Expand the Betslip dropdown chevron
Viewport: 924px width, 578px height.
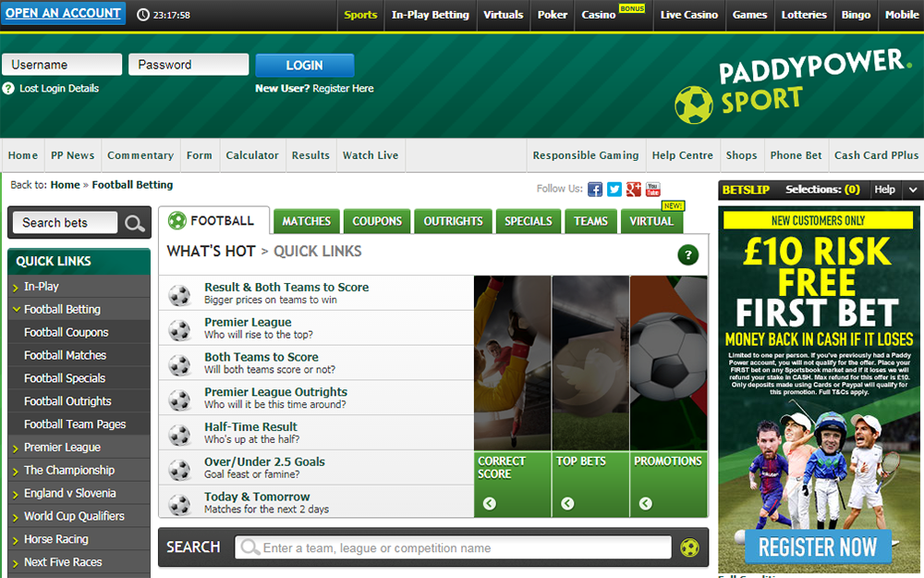pyautogui.click(x=913, y=190)
